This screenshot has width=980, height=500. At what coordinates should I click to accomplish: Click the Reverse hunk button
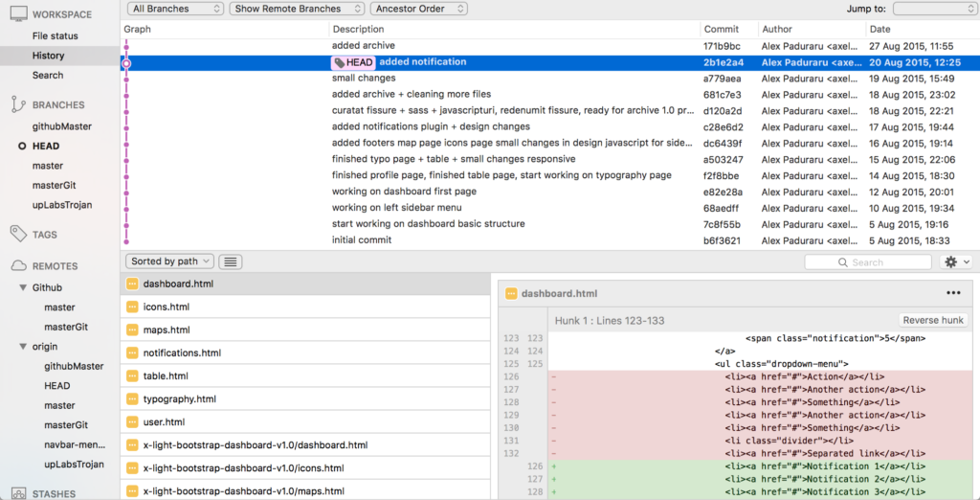(933, 320)
